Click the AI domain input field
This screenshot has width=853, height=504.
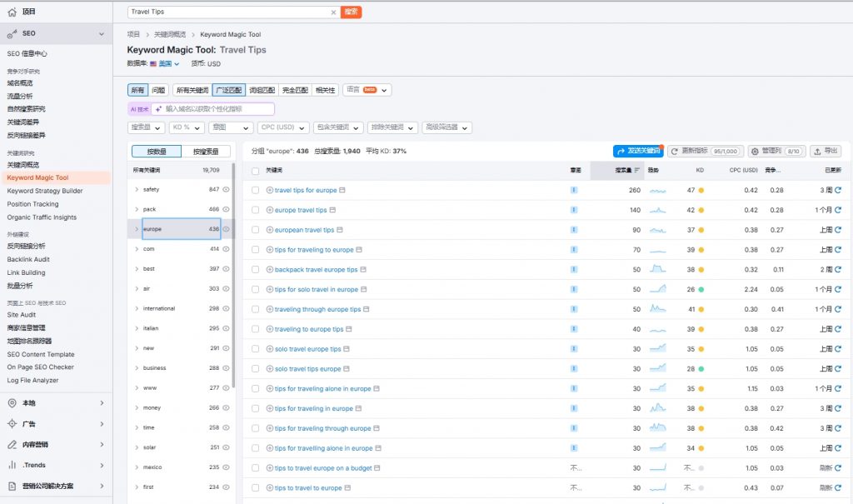(x=213, y=109)
